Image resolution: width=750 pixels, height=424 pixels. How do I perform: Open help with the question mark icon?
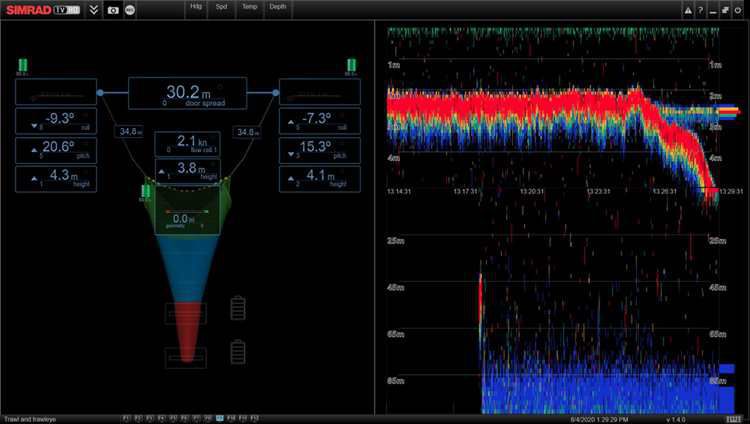tap(700, 11)
